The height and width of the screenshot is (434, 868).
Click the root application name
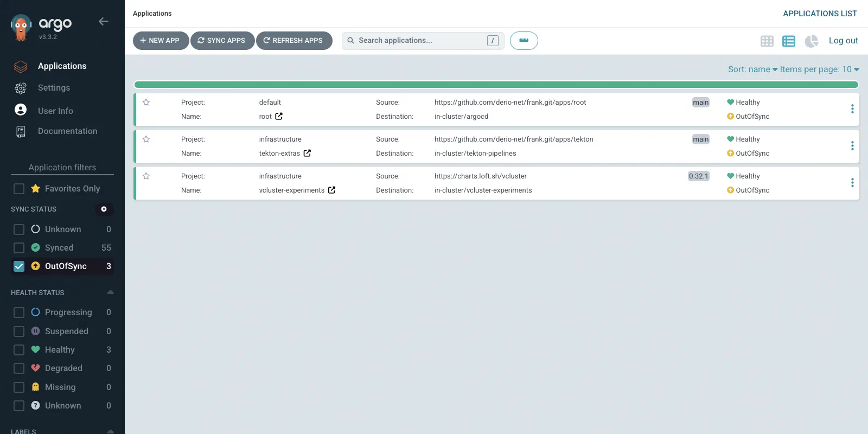(x=265, y=117)
